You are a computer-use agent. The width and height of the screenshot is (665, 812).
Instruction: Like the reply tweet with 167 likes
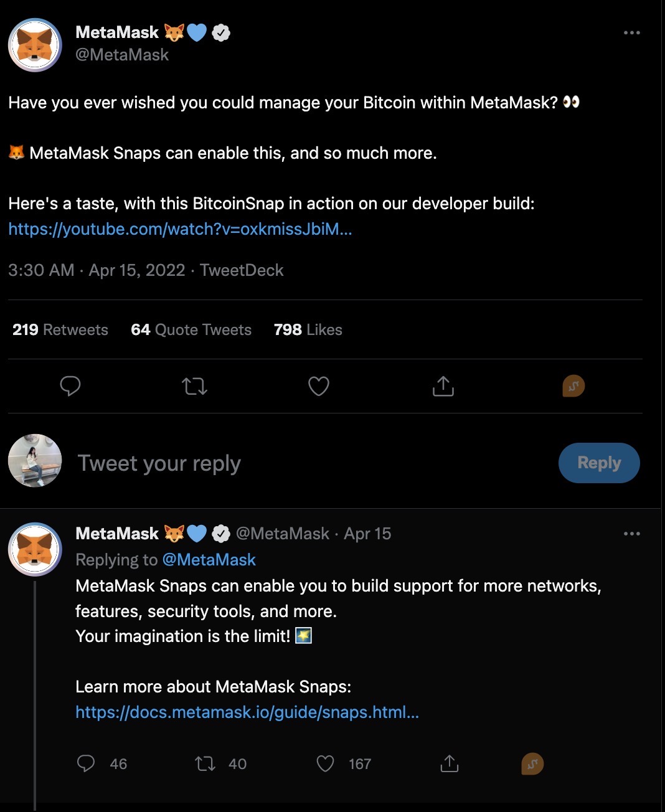[326, 763]
